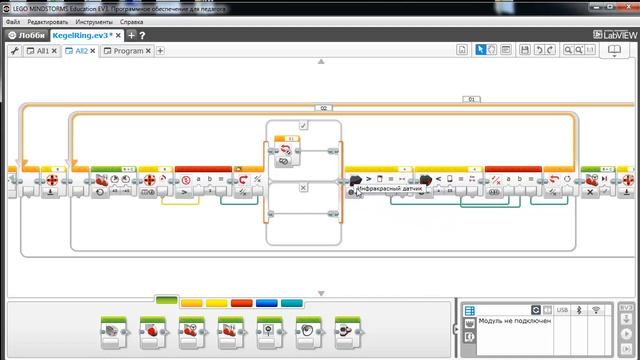
Task: Zoom out of the canvas
Action: (x=568, y=50)
